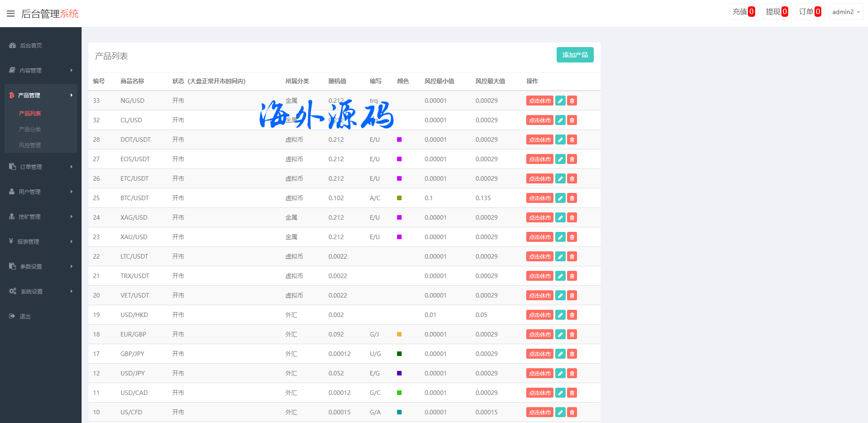Open the admin2 user dropdown
868x423 pixels.
[x=845, y=12]
